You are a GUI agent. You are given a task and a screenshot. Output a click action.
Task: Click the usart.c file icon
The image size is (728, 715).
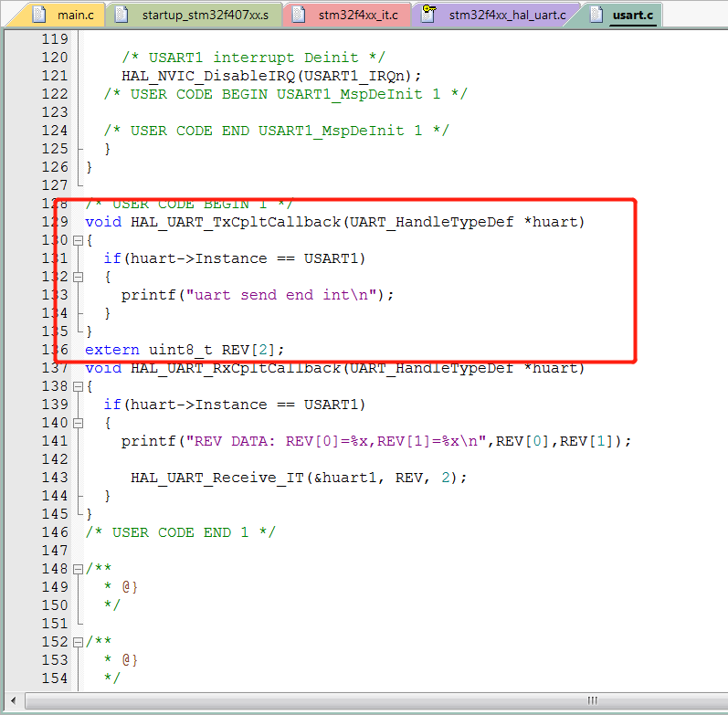(x=596, y=15)
